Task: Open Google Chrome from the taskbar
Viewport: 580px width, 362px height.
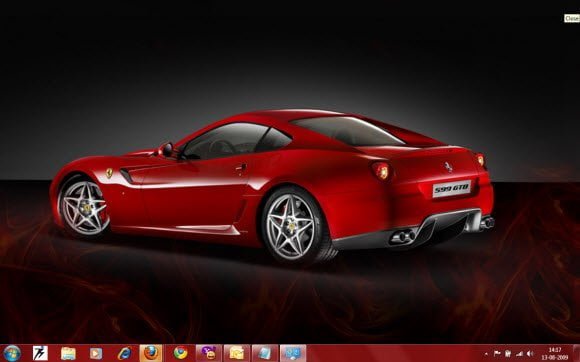Action: tap(181, 353)
